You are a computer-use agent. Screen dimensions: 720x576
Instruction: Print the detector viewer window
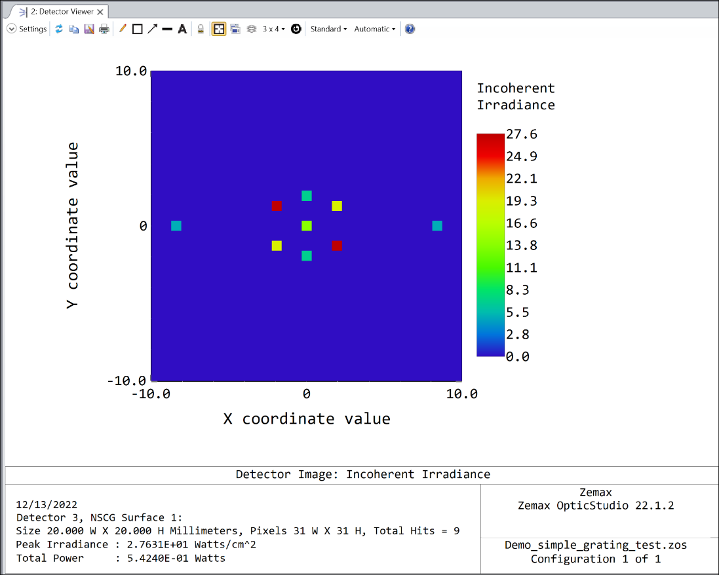[x=104, y=29]
